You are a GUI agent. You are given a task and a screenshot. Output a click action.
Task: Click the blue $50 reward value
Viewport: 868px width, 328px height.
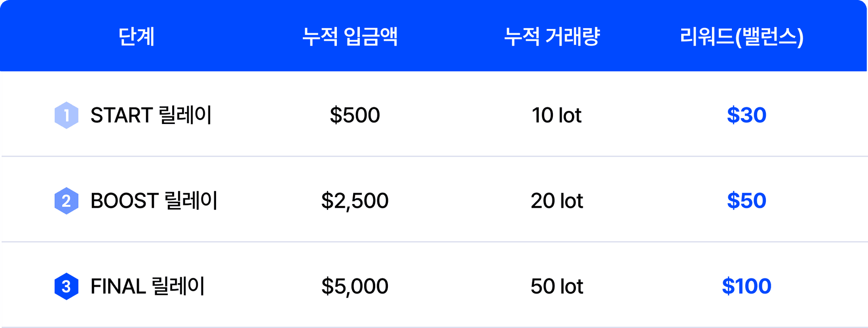(746, 201)
